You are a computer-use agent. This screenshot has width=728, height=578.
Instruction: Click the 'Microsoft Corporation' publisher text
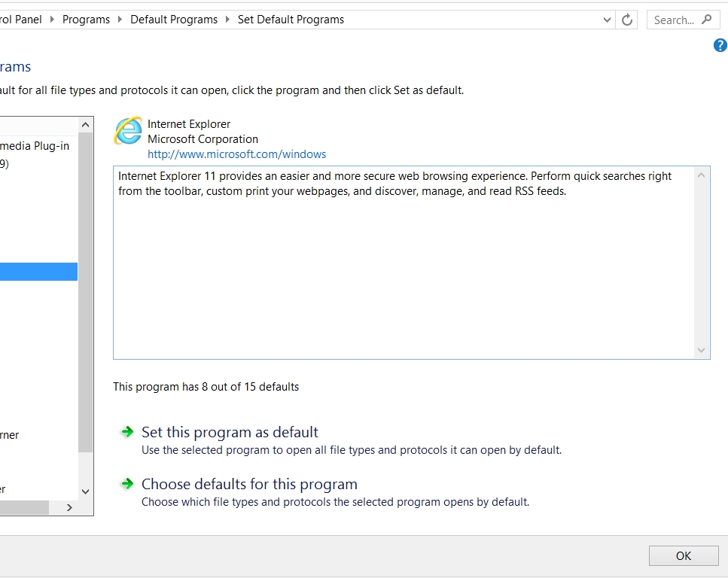point(203,138)
